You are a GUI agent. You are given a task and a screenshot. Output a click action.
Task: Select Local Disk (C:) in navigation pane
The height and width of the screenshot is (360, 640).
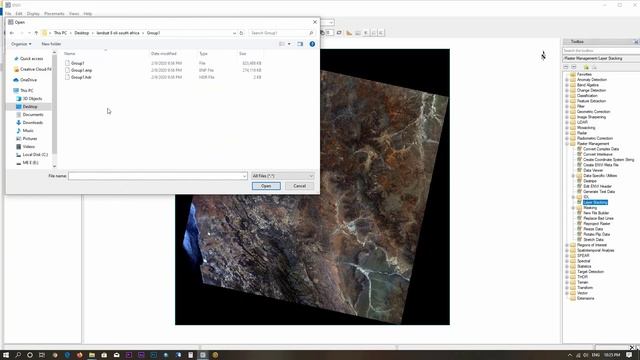pyautogui.click(x=35, y=155)
